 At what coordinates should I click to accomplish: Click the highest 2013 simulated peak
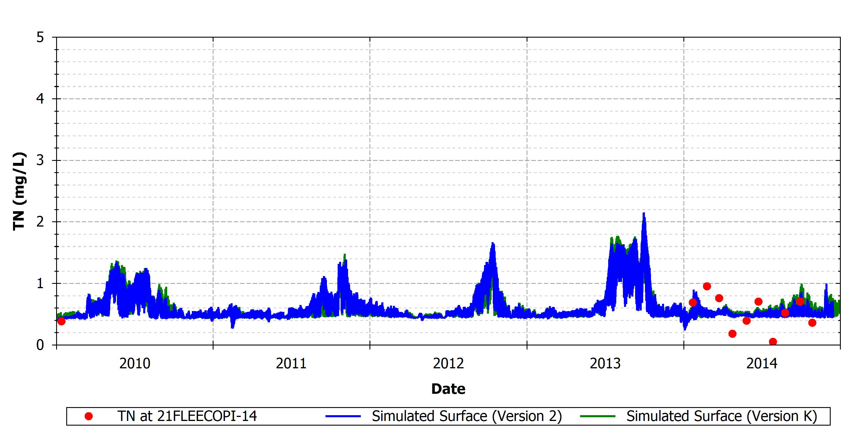[x=644, y=214]
